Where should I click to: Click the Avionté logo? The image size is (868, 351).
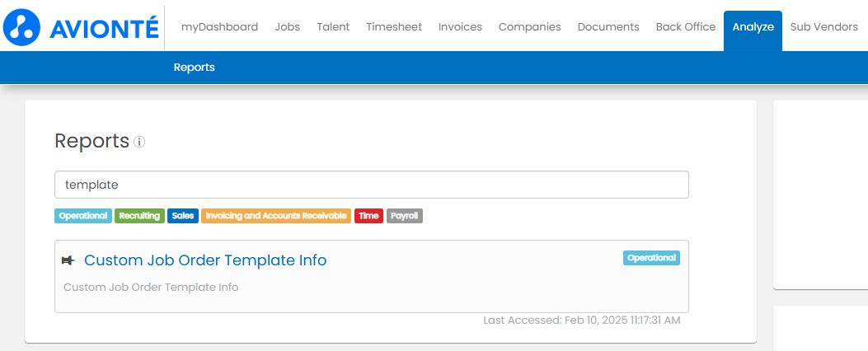[81, 27]
